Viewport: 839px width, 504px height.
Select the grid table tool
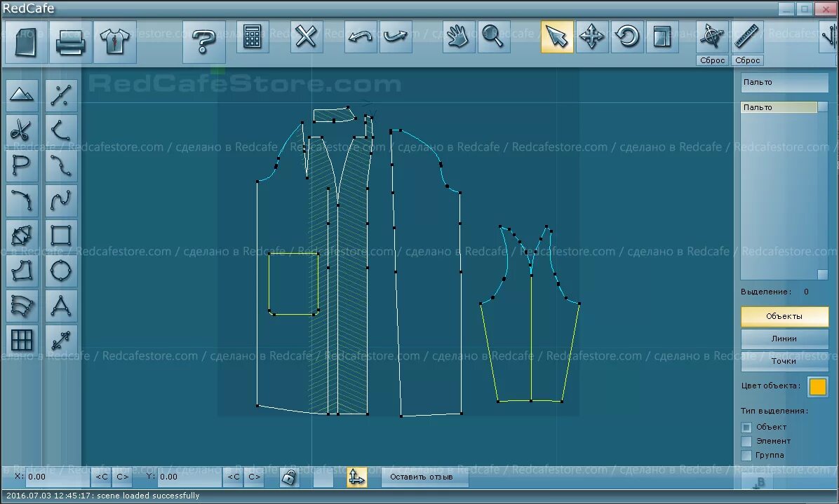(22, 341)
